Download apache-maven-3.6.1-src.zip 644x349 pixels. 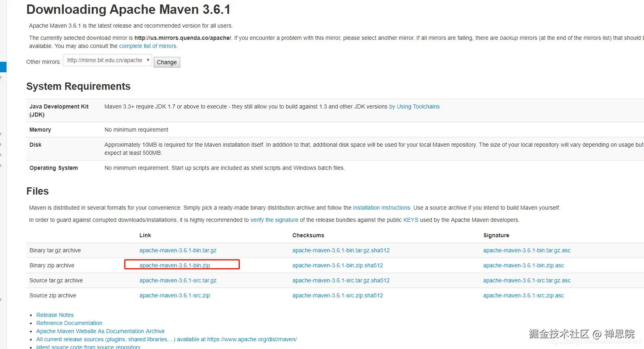pyautogui.click(x=174, y=295)
